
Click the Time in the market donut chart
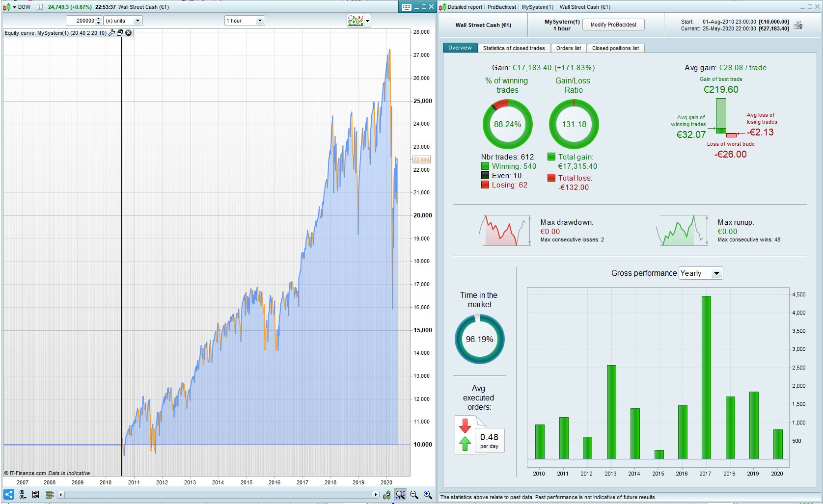click(x=479, y=339)
